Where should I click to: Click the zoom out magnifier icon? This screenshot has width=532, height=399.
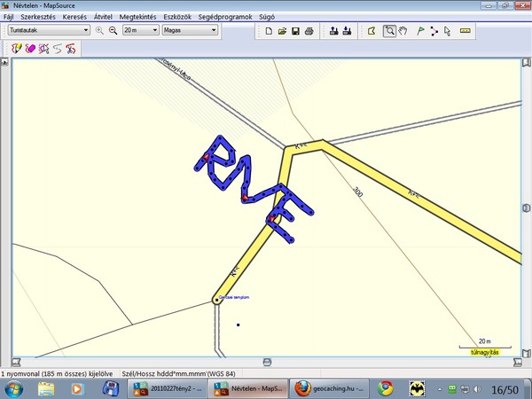pyautogui.click(x=113, y=30)
